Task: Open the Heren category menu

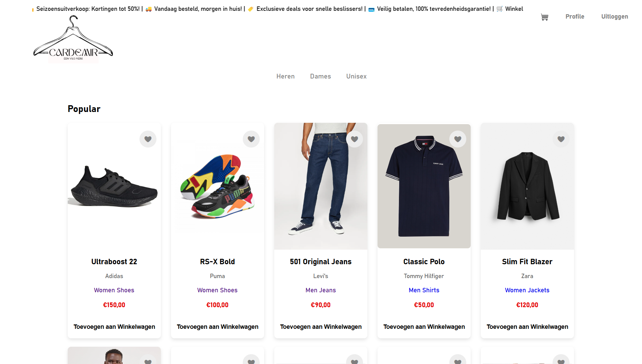Action: [x=285, y=76]
